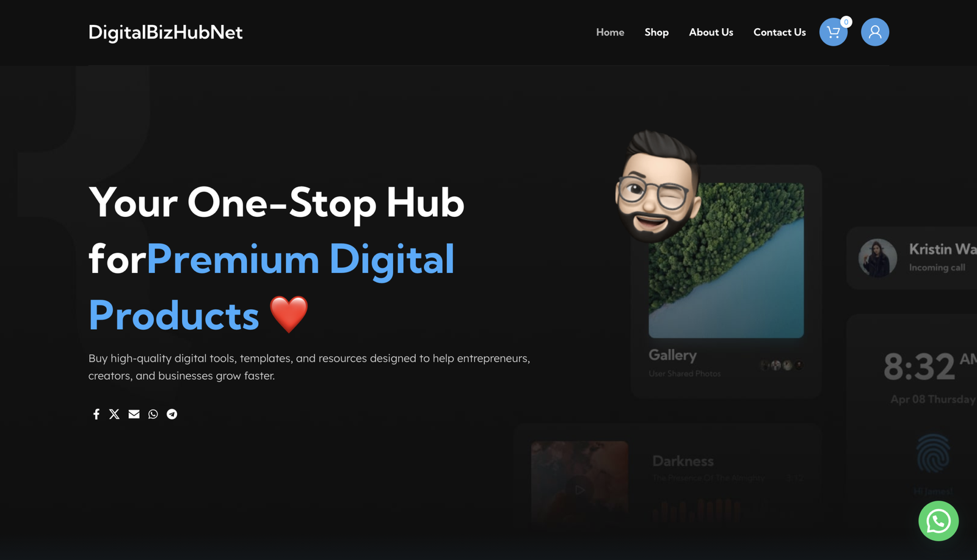Open the About Us page
The height and width of the screenshot is (560, 977).
pos(711,32)
